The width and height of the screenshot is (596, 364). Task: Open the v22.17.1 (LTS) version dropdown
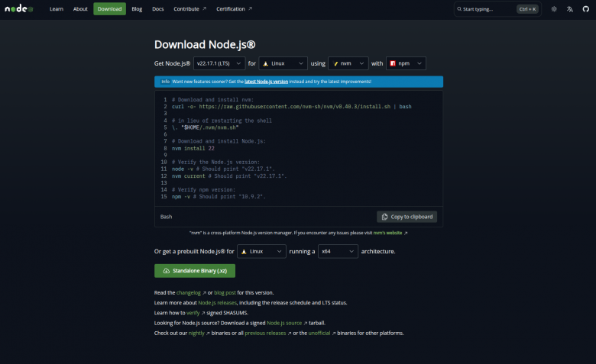219,63
